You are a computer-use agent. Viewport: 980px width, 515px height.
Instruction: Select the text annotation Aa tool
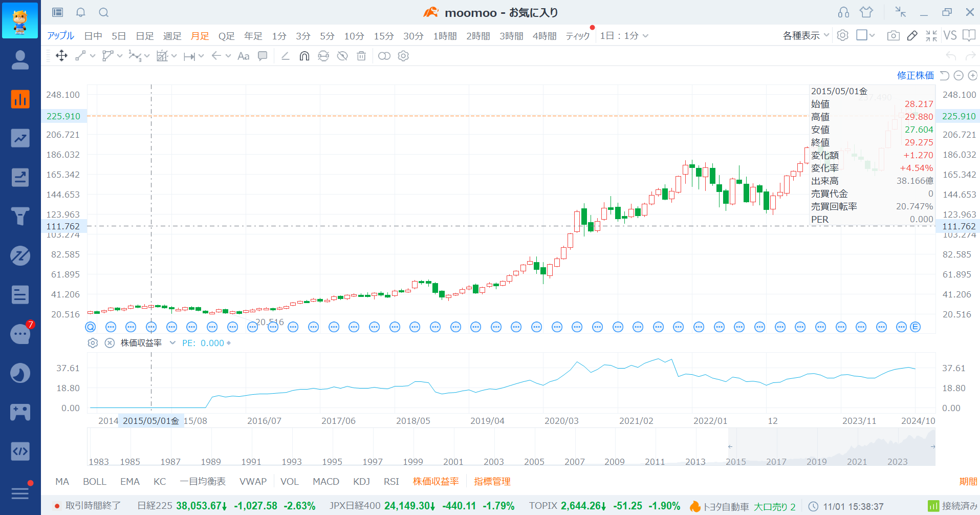(x=244, y=56)
